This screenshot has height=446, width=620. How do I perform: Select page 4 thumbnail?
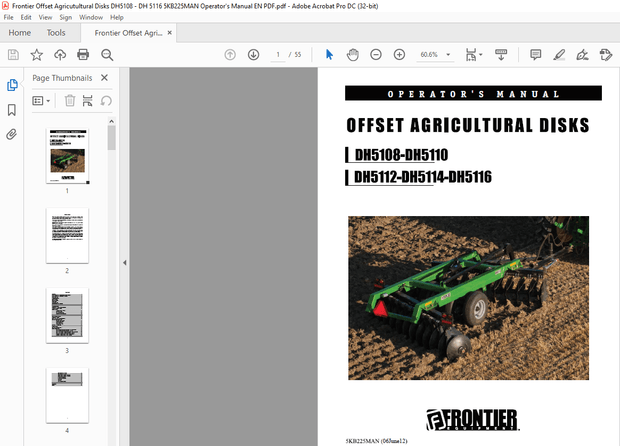(68, 395)
